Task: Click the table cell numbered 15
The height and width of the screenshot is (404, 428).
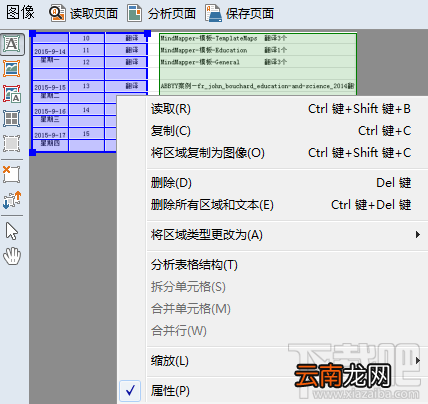Action: (x=86, y=134)
